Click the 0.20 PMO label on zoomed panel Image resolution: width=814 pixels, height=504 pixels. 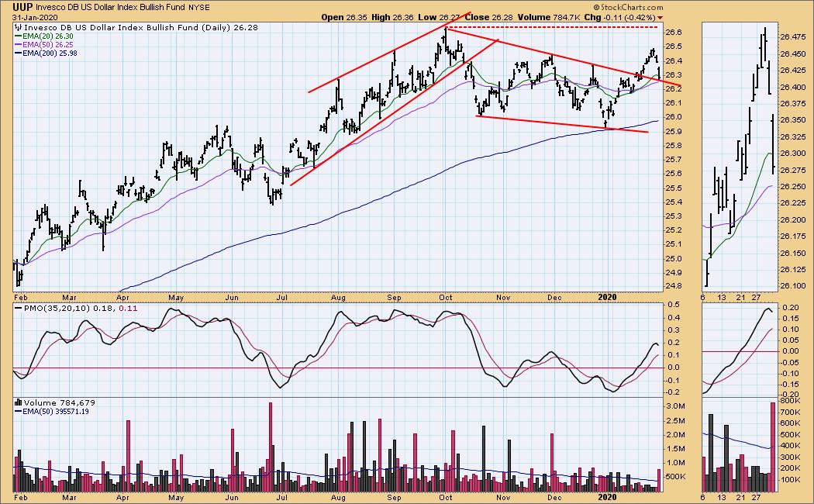pos(790,308)
